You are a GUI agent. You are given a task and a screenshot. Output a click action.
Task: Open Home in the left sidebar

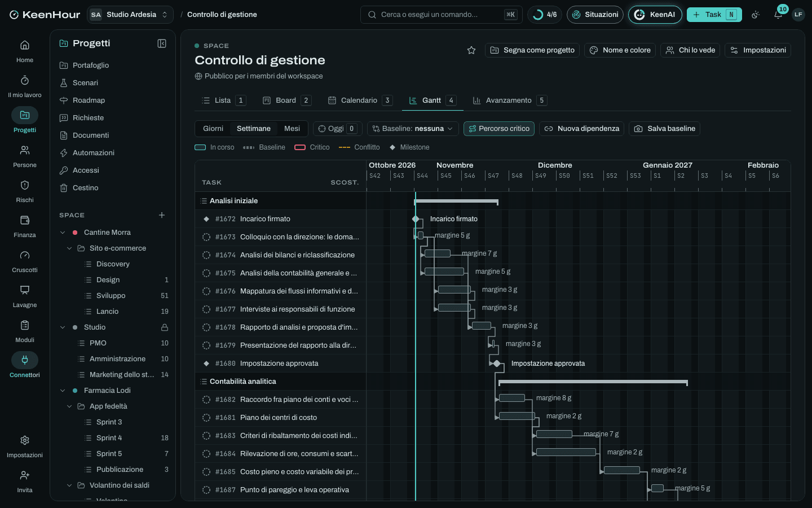[x=25, y=51]
